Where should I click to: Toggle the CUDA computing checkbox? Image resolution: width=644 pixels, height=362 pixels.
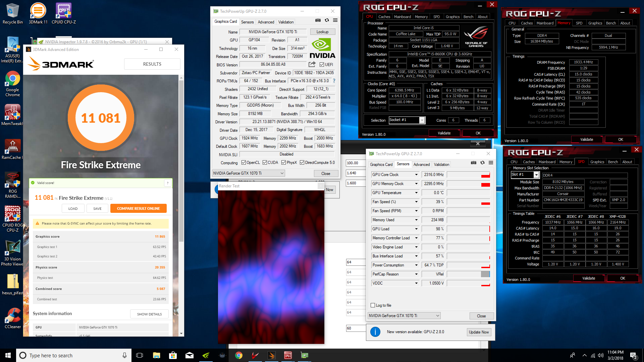(x=265, y=163)
